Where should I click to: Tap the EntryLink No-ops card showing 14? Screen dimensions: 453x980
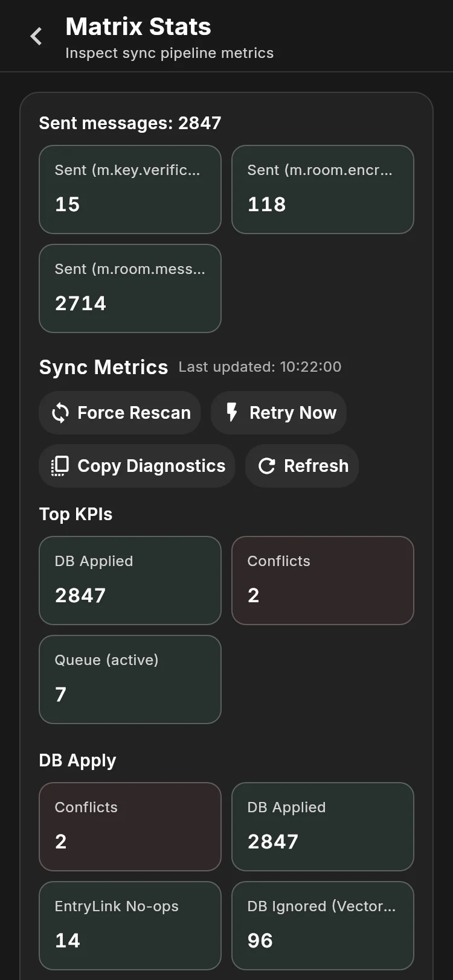click(130, 926)
